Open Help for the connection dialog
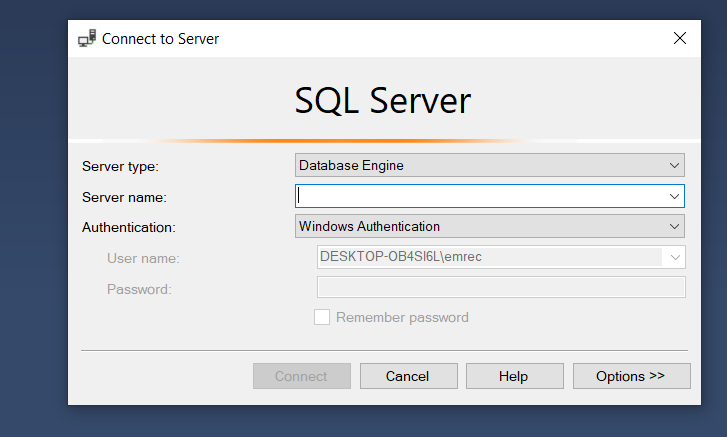This screenshot has width=727, height=437. tap(515, 376)
